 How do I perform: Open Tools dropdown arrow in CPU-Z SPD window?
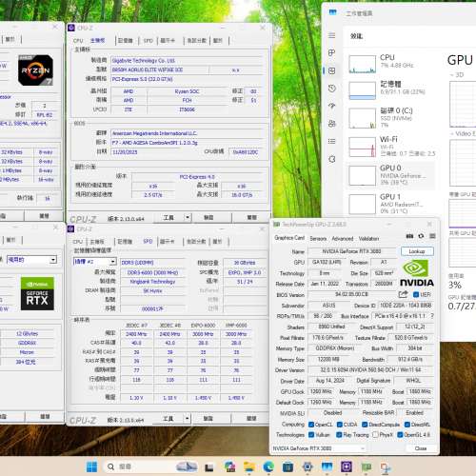(x=188, y=419)
